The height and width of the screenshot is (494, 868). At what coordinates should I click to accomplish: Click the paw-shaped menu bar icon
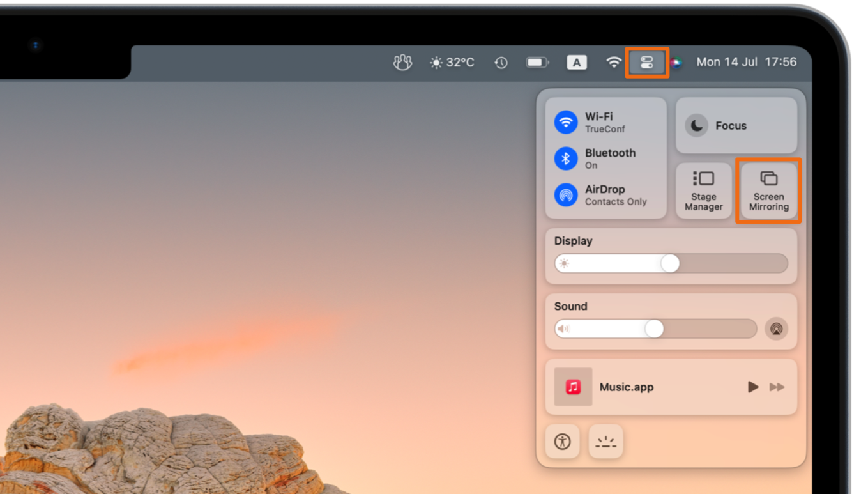402,62
